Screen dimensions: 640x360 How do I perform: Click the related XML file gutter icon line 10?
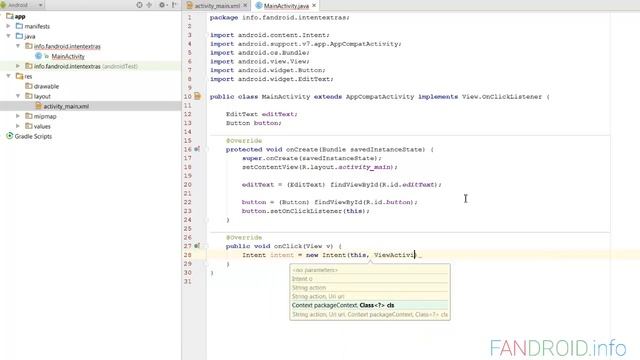click(198, 96)
